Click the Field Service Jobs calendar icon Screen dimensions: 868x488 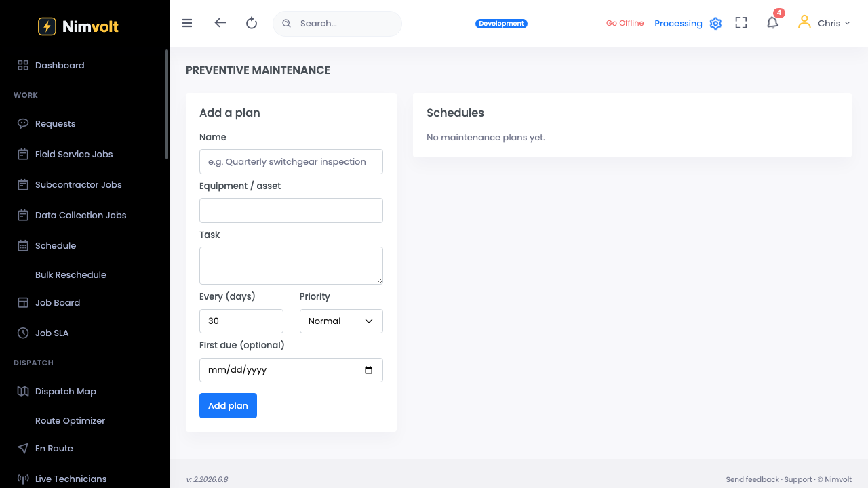pos(23,154)
